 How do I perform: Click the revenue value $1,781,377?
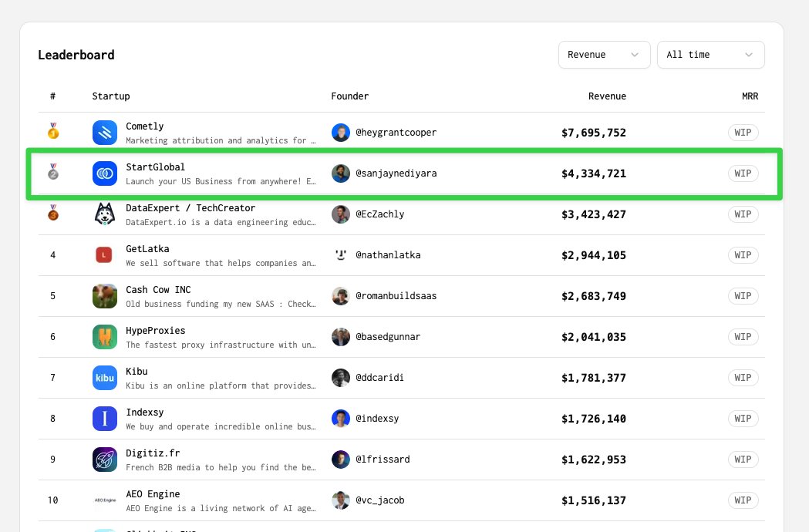coord(594,378)
